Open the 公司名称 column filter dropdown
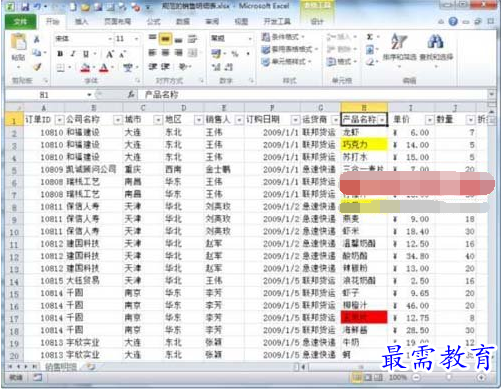The height and width of the screenshot is (389, 503). click(118, 120)
